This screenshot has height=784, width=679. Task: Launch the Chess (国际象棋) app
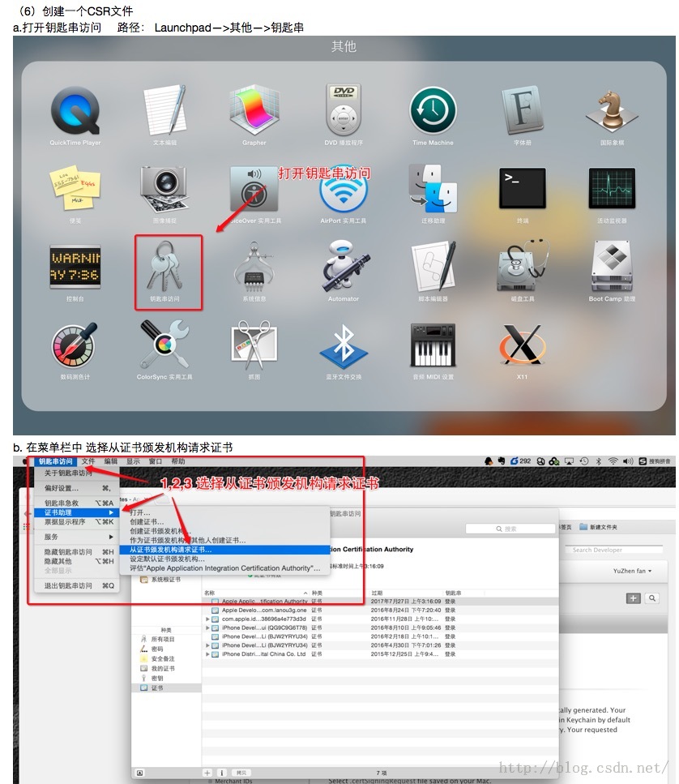[x=612, y=110]
